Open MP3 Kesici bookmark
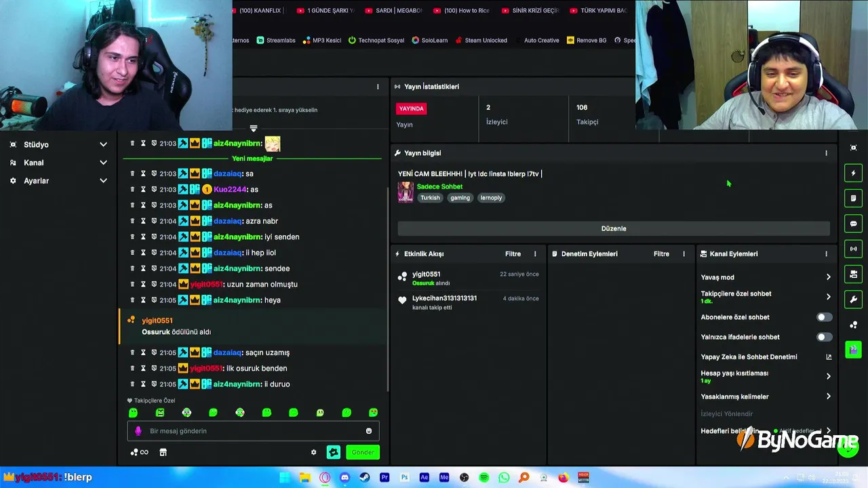868x488 pixels. tap(322, 41)
